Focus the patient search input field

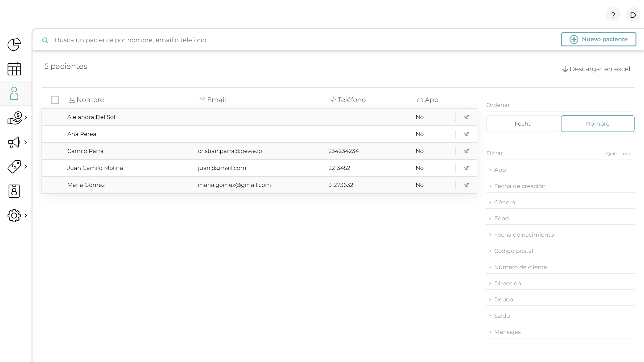pyautogui.click(x=300, y=40)
